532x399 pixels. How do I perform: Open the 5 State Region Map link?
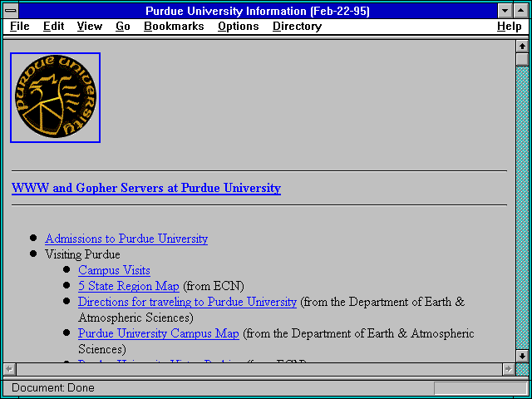click(x=129, y=286)
